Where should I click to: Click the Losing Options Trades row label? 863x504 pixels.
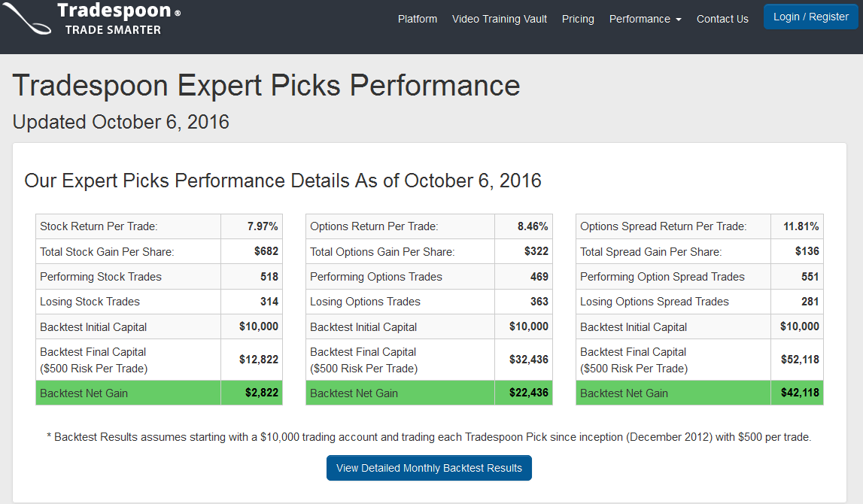click(x=365, y=302)
